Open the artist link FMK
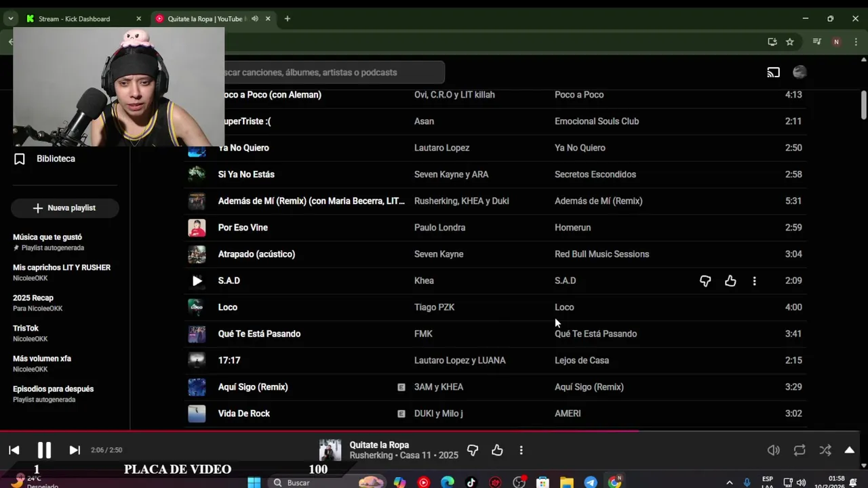This screenshot has width=868, height=488. tap(423, 333)
